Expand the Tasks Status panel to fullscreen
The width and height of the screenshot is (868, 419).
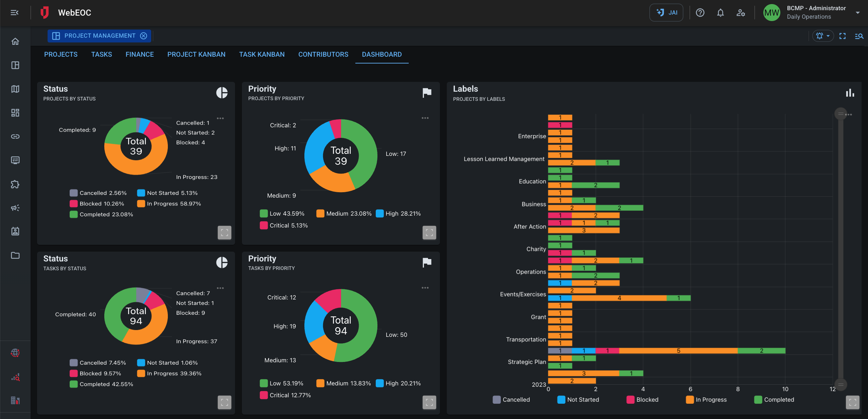(224, 402)
